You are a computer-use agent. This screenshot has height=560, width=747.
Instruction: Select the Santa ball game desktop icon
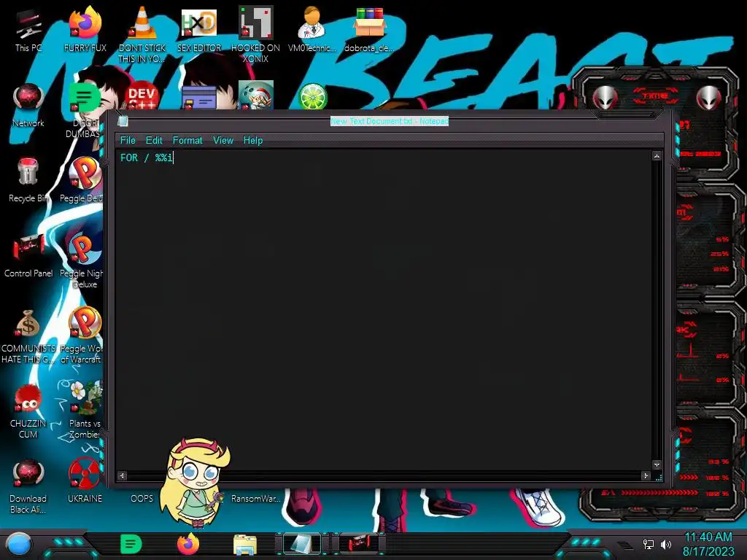click(256, 96)
